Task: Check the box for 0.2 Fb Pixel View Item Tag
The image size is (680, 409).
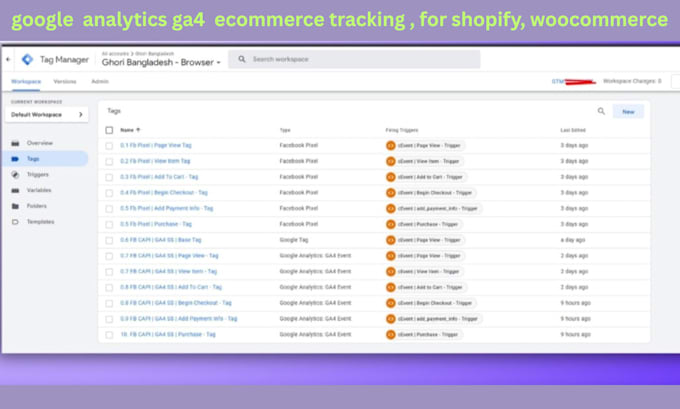Action: (x=109, y=161)
